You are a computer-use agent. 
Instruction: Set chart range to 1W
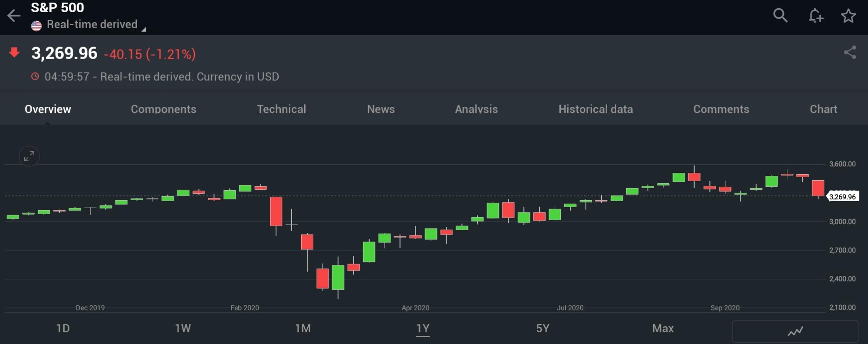point(183,328)
